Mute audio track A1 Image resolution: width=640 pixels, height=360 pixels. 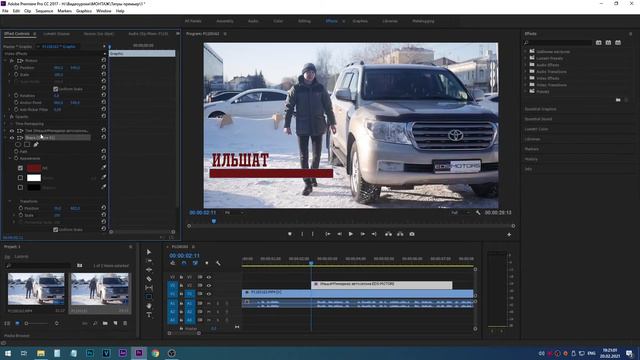pyautogui.click(x=209, y=303)
